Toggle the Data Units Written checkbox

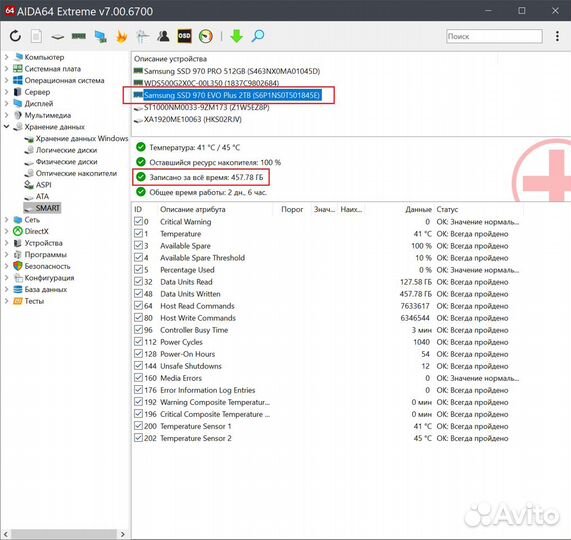point(138,293)
